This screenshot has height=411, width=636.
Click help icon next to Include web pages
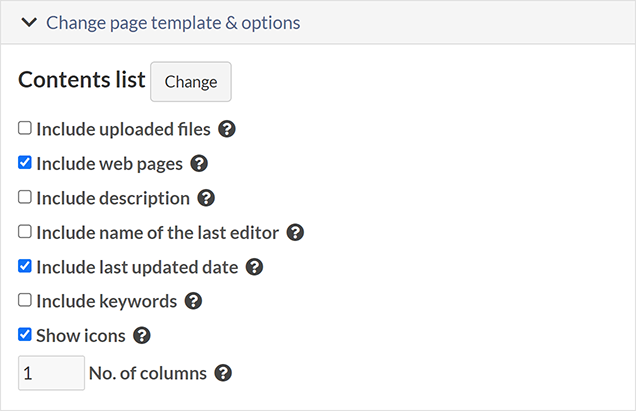[199, 163]
